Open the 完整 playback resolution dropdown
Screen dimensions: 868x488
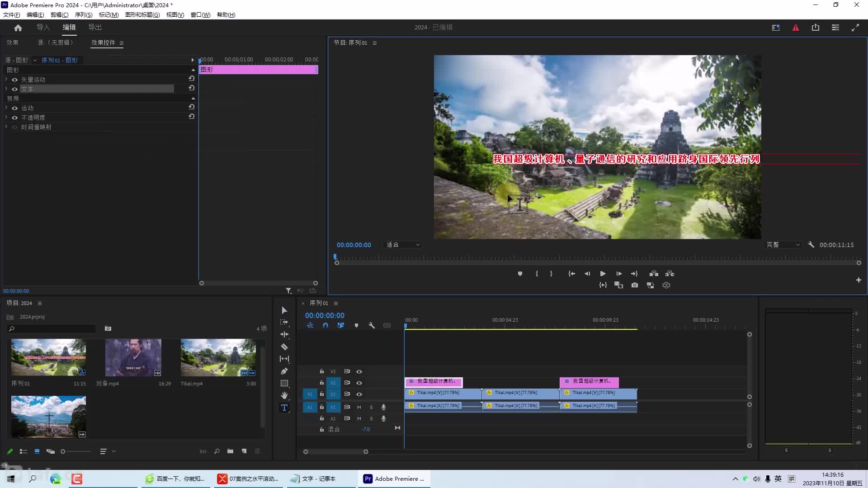[x=783, y=244]
